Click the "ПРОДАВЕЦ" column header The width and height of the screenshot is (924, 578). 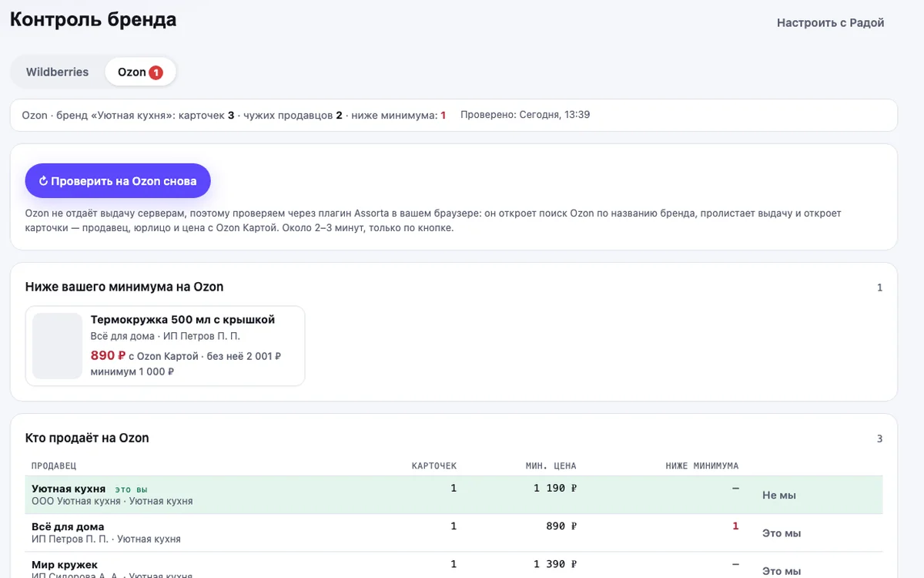tap(54, 465)
